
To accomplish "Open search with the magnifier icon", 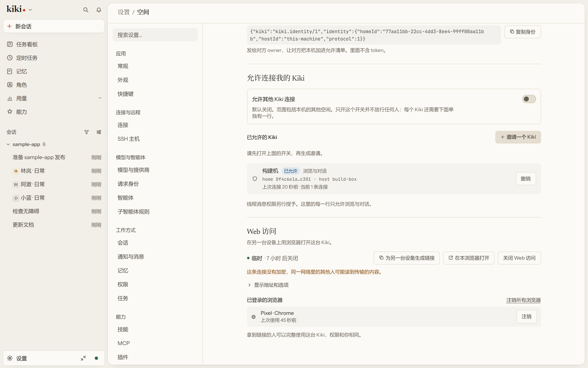I will click(86, 10).
